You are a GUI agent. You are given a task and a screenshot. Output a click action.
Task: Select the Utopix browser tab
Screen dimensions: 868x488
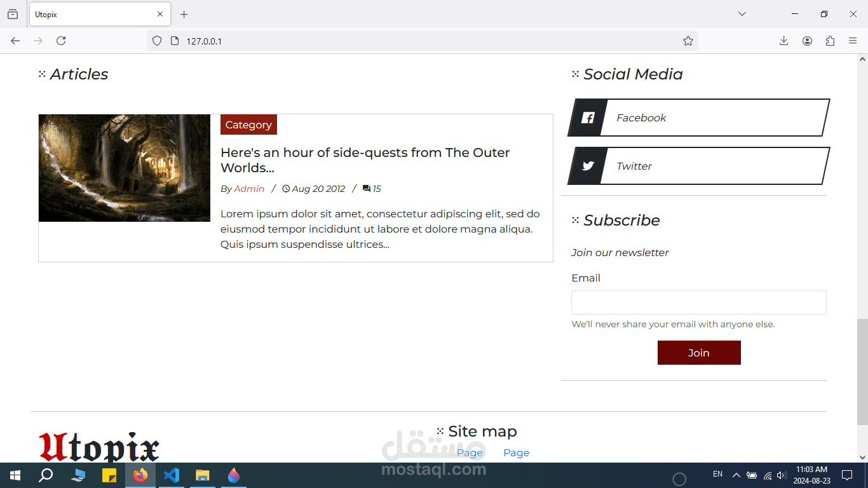pyautogui.click(x=100, y=14)
